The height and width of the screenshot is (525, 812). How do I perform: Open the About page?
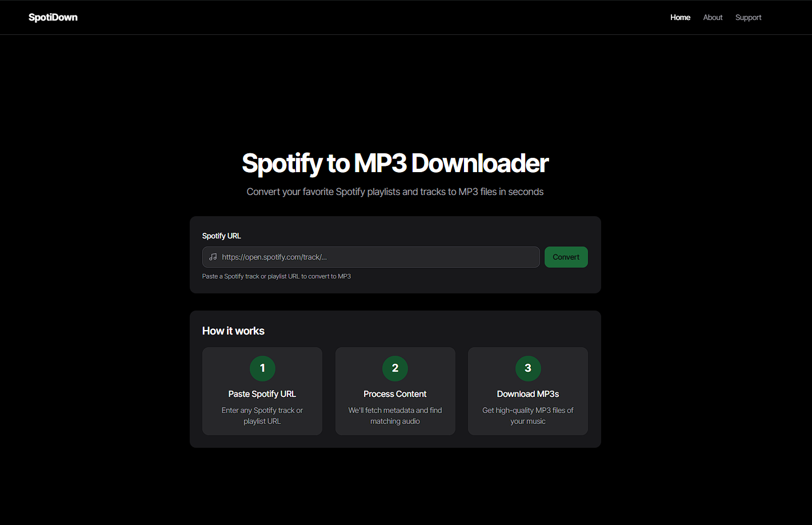click(713, 17)
